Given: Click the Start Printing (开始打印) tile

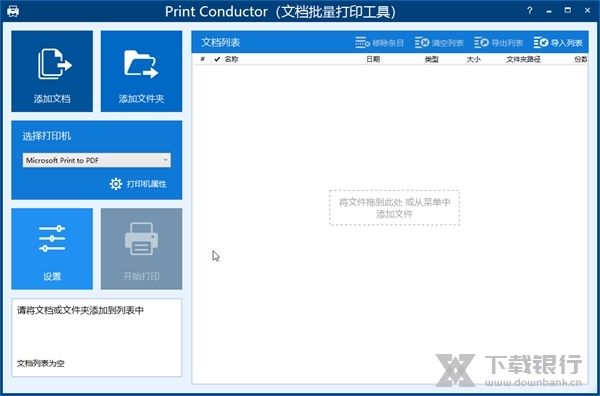Looking at the screenshot, I should tap(141, 249).
